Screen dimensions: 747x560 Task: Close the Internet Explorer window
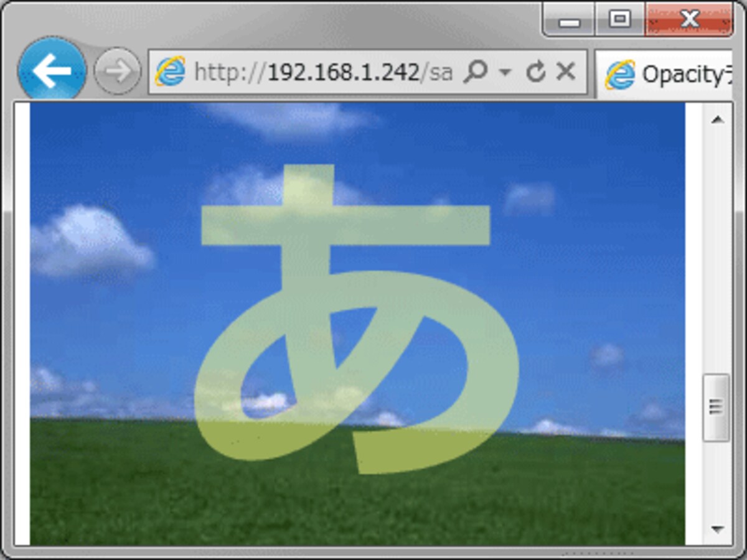[x=688, y=19]
